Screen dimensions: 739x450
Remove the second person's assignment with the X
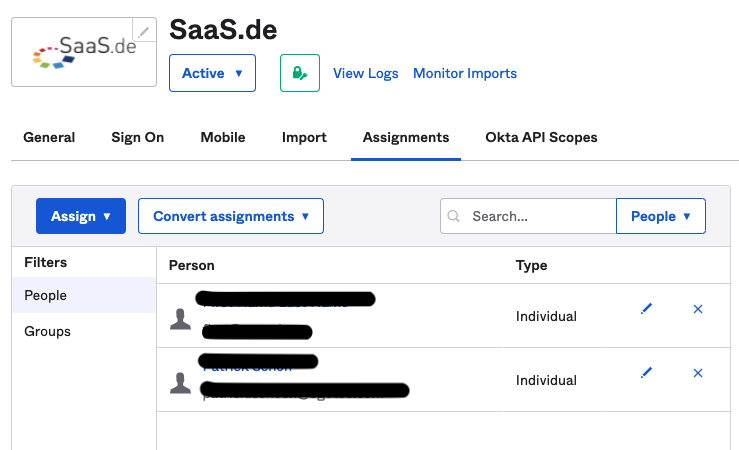698,373
